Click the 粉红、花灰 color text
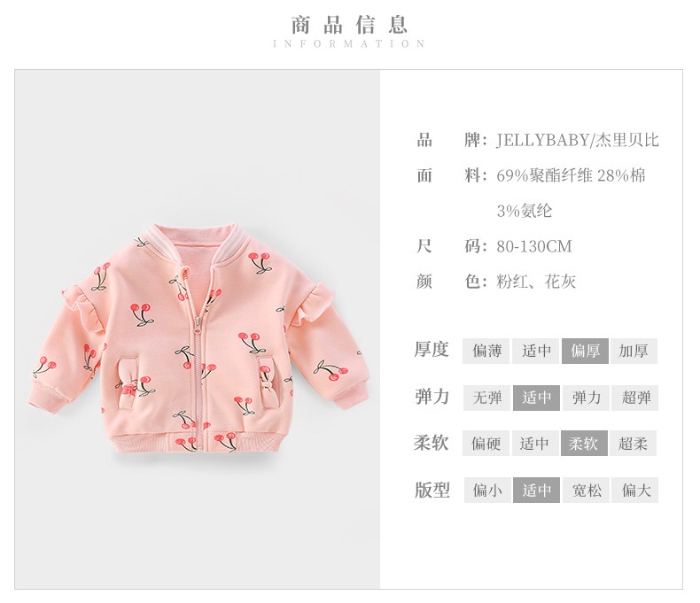700x603 pixels. point(536,282)
